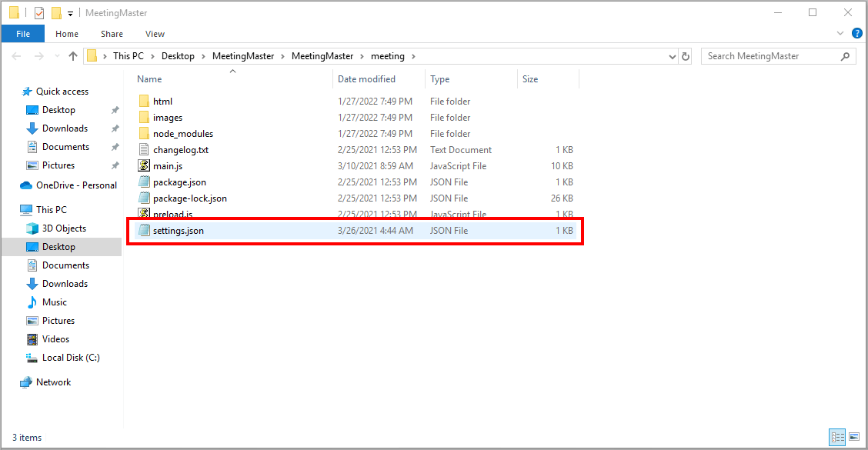The height and width of the screenshot is (450, 868).
Task: Open the address bar history dropdown
Action: coord(672,56)
